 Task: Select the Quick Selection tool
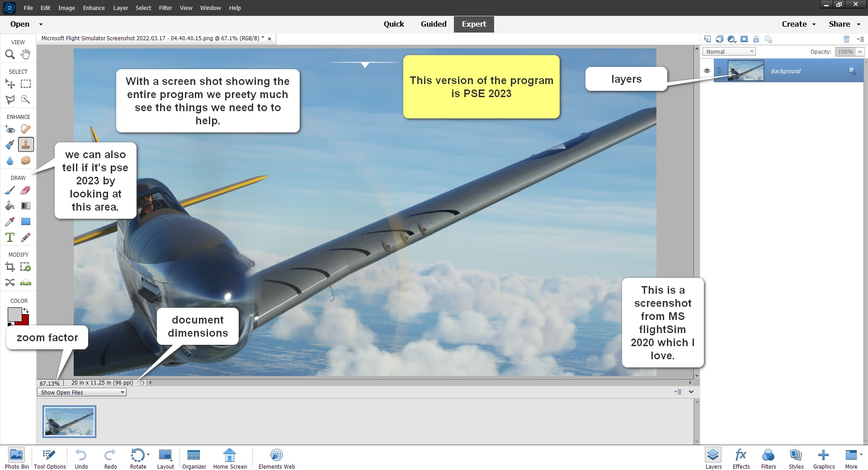click(26, 99)
